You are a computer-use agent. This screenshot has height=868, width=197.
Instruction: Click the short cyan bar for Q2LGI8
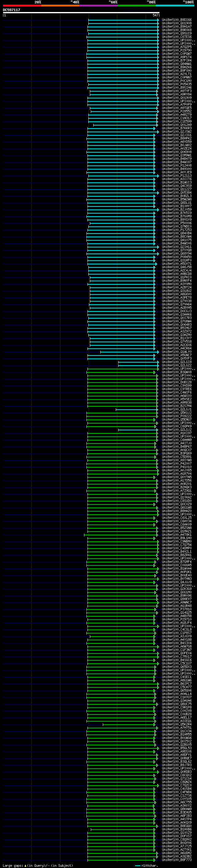(x=139, y=362)
